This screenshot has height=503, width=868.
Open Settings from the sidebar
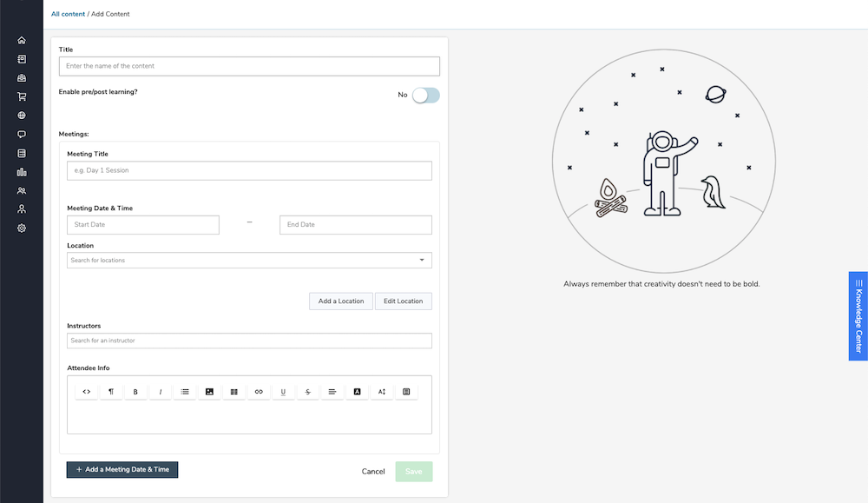point(21,228)
